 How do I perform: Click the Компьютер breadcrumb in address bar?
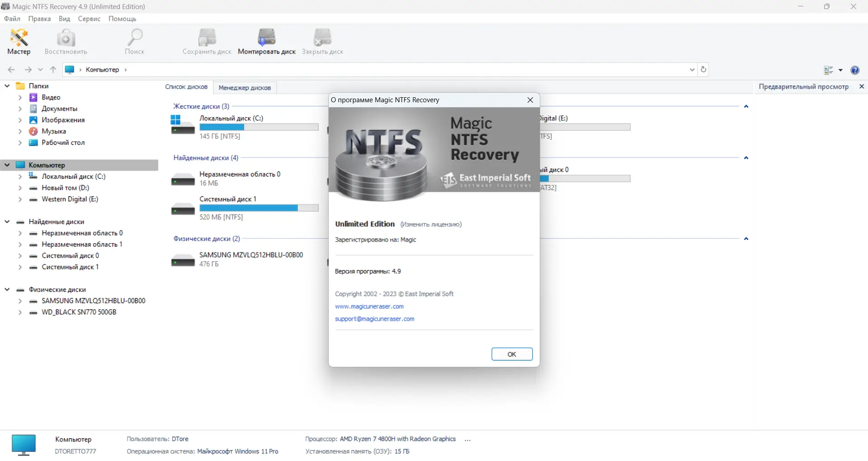point(102,70)
